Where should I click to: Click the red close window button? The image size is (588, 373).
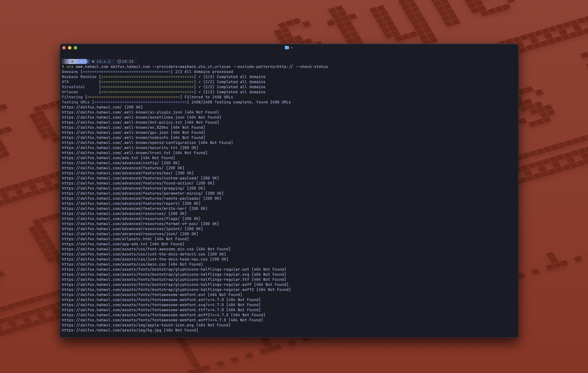(64, 48)
